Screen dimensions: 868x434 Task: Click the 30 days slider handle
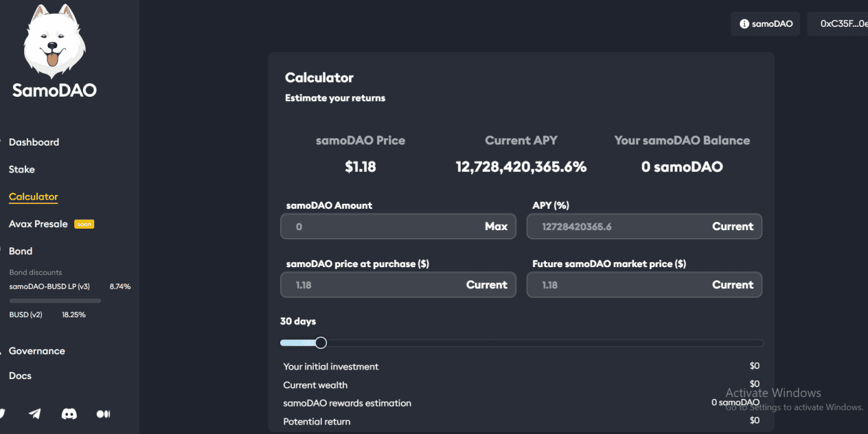click(321, 343)
